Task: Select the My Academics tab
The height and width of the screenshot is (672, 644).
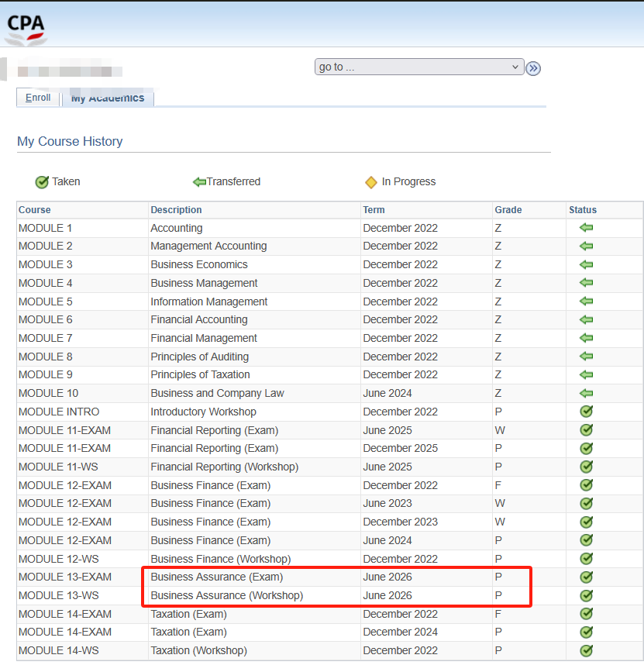Action: pos(108,98)
